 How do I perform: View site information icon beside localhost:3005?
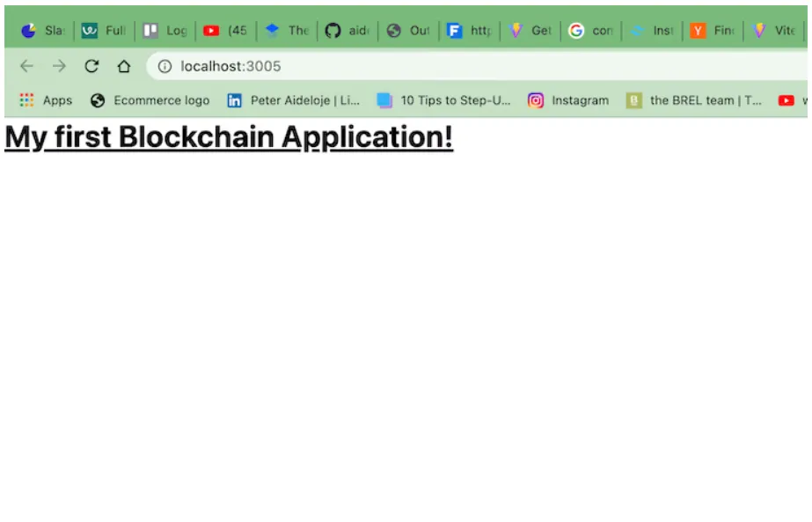(165, 66)
